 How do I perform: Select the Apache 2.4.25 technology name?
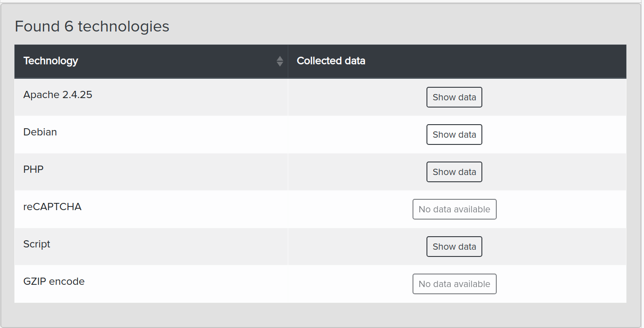58,95
